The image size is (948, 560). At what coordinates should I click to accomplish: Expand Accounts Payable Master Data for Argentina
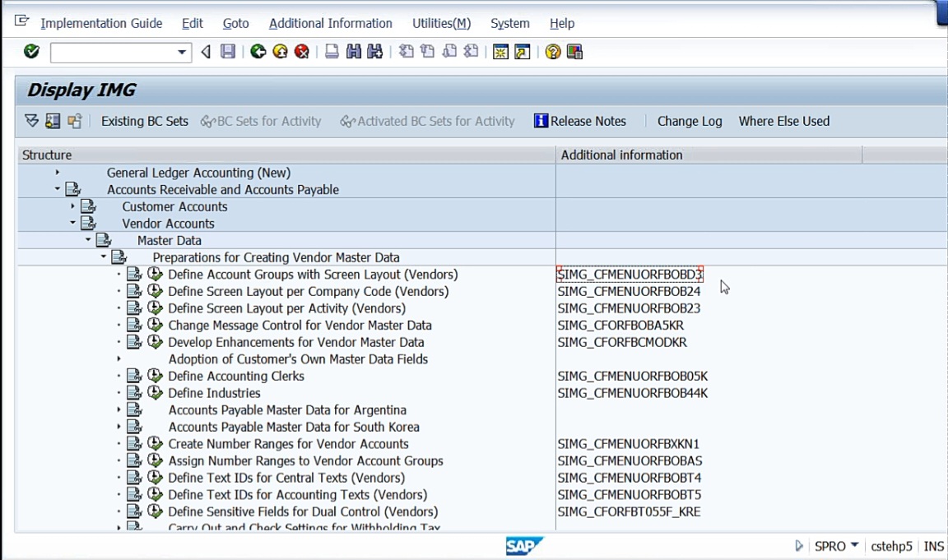[x=118, y=410]
